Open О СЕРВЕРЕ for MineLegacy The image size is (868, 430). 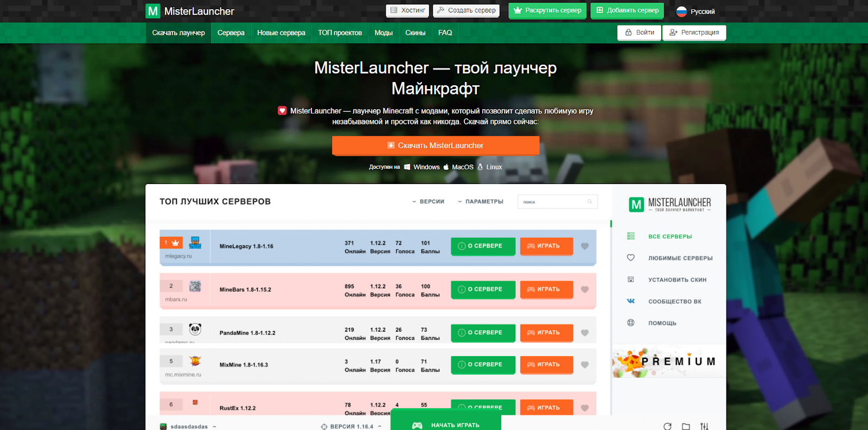483,246
